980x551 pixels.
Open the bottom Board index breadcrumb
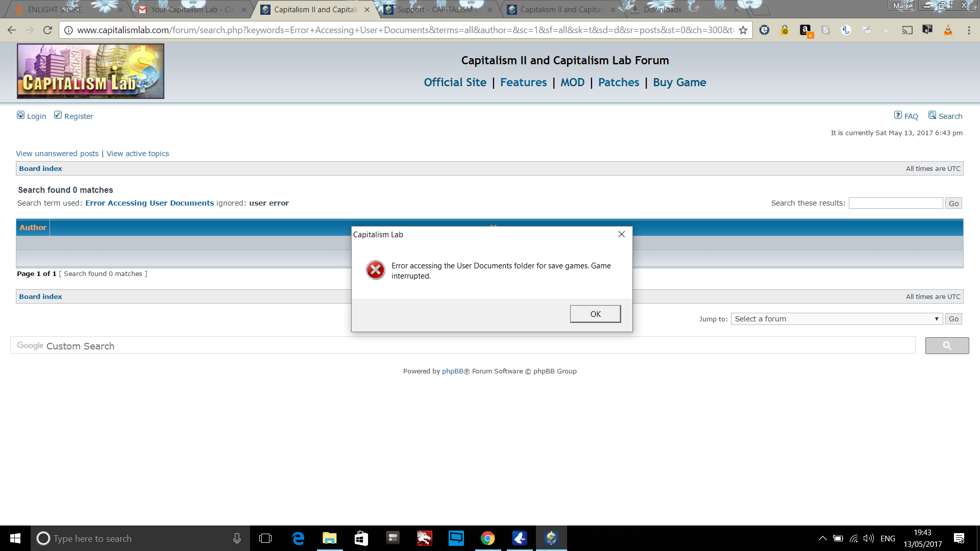40,296
